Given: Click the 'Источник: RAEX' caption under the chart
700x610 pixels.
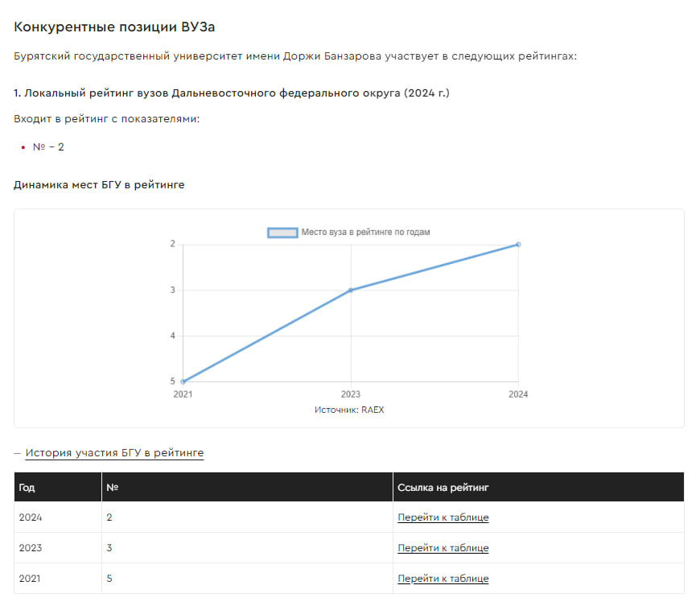Looking at the screenshot, I should point(350,410).
